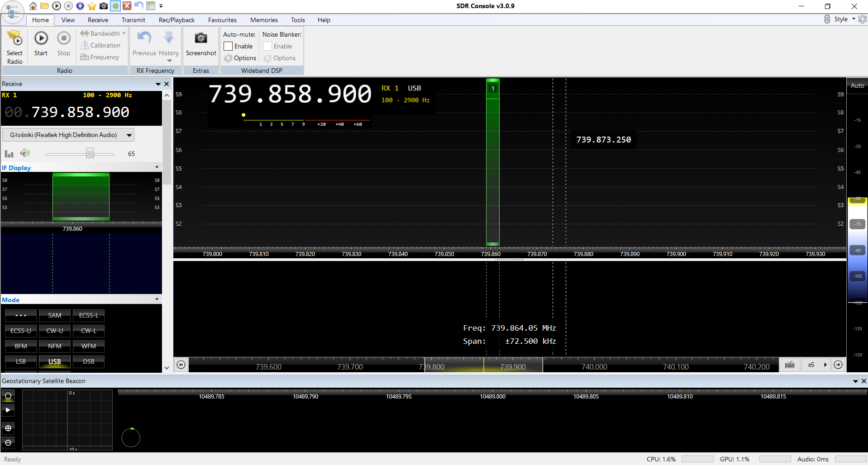Click the Auto button above the level scale

(x=857, y=85)
